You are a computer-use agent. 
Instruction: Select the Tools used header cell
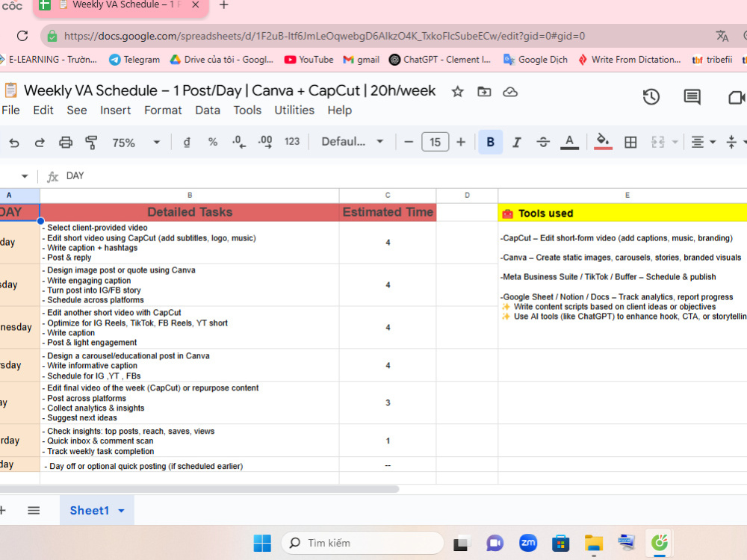[x=623, y=213]
